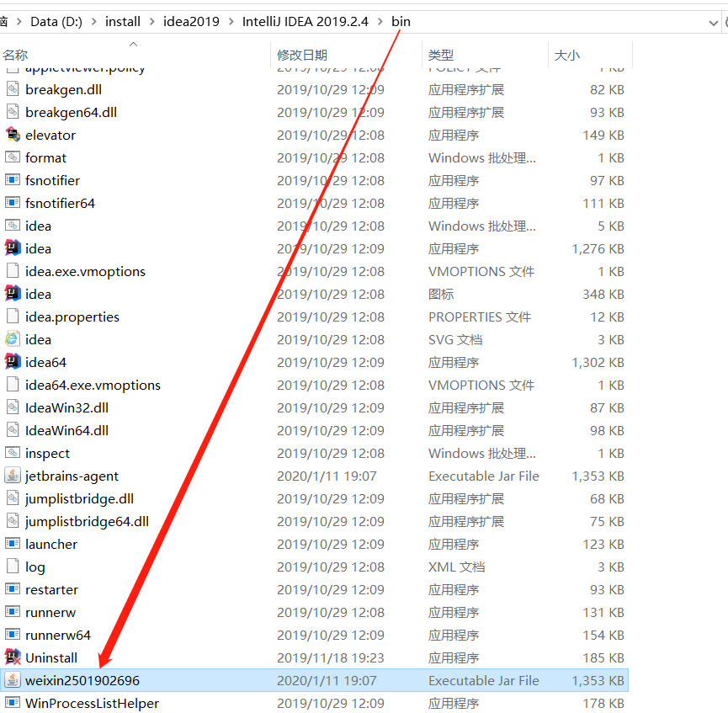Screen dimensions: 728x713
Task: Click the idea.properties file icon
Action: pos(13,317)
